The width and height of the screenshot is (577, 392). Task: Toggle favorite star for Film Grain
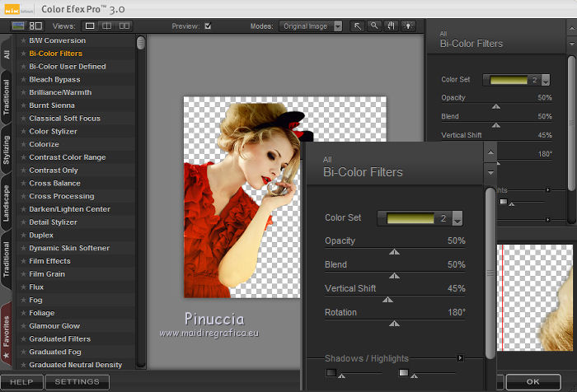click(23, 274)
